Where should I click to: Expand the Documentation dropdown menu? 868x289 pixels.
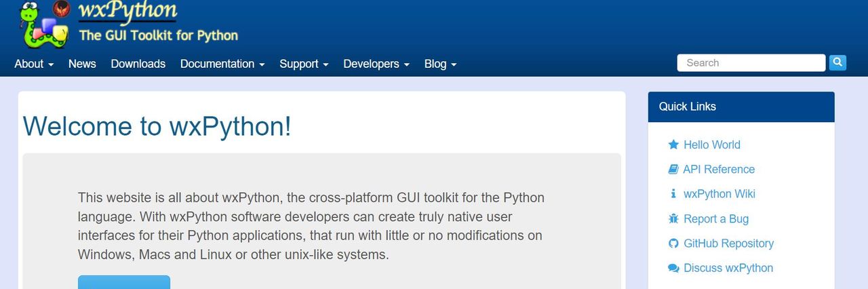click(222, 64)
